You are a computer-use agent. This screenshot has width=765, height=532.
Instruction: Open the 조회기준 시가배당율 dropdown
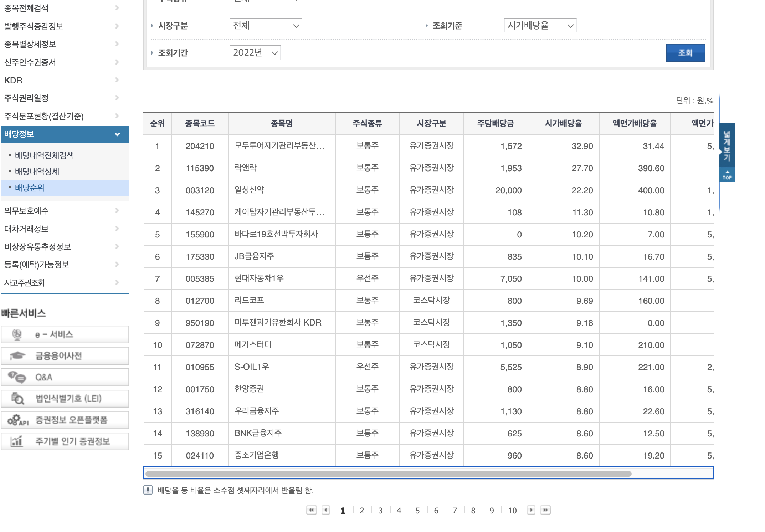[x=540, y=26]
